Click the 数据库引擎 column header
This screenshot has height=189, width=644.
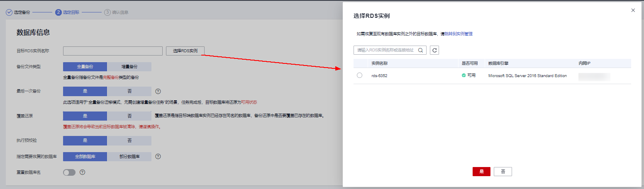[x=498, y=63]
